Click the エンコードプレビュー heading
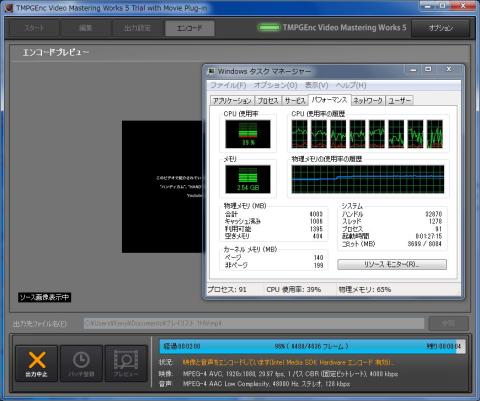The width and height of the screenshot is (480, 401). (56, 52)
